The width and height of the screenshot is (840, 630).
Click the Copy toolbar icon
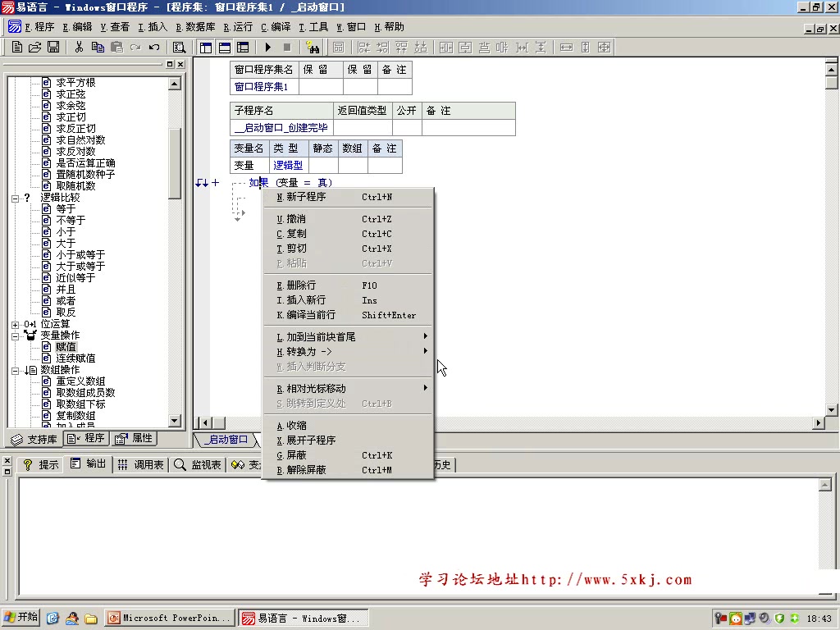click(98, 47)
